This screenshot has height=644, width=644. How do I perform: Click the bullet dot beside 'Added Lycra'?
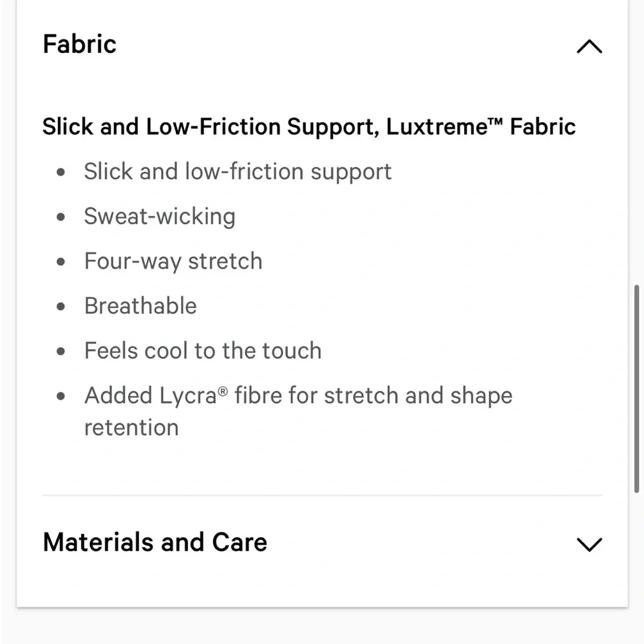point(61,396)
